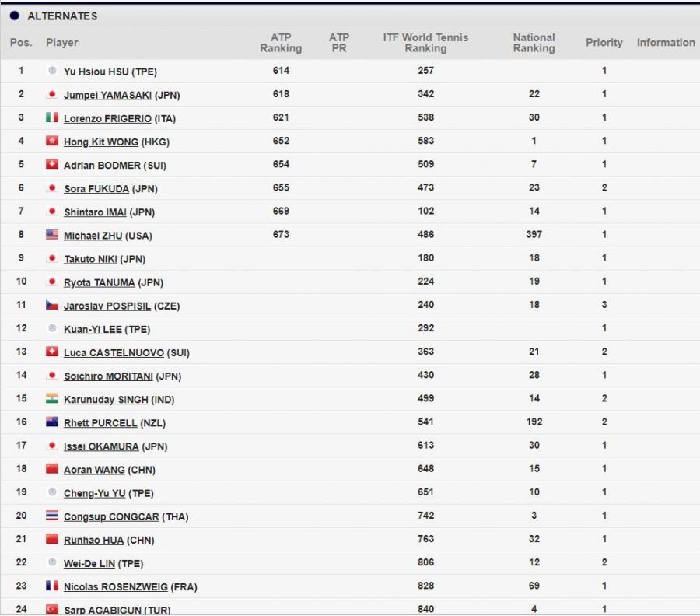Screen dimensions: 700x616
Task: Click the Turkish flag beside Sarp Agabigun
Action: 52,609
